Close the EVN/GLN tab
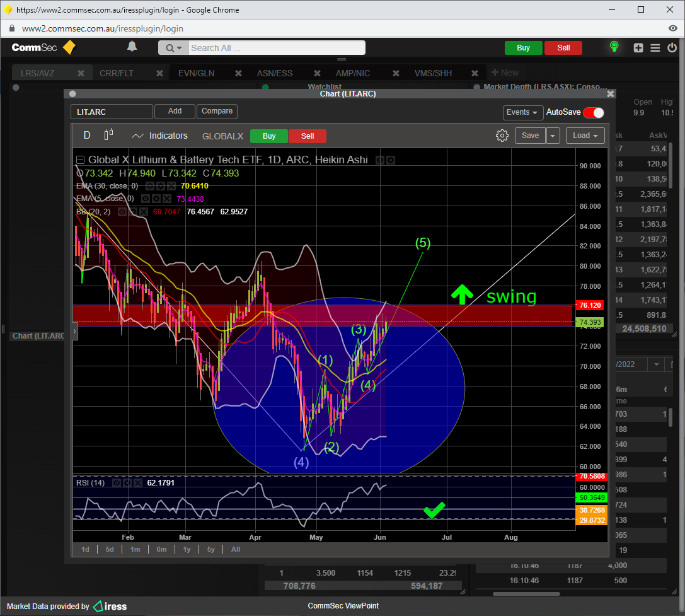Image resolution: width=685 pixels, height=616 pixels. 239,73
